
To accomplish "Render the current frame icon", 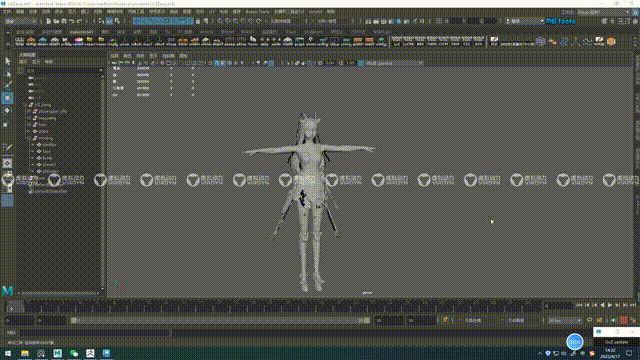I will (376, 21).
